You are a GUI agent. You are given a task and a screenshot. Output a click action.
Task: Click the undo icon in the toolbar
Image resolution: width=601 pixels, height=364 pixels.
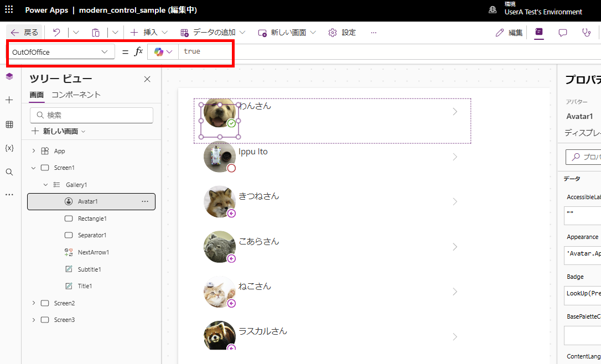pyautogui.click(x=58, y=32)
